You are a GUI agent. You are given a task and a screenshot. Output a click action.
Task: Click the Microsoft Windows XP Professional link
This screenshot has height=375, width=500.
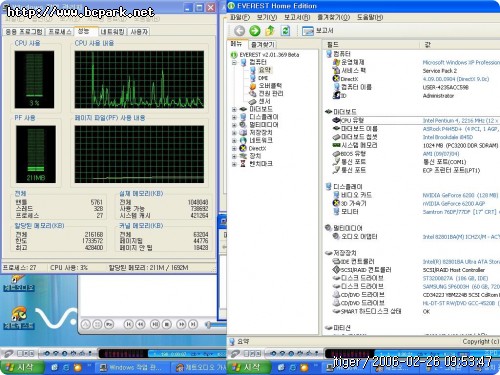[461, 62]
